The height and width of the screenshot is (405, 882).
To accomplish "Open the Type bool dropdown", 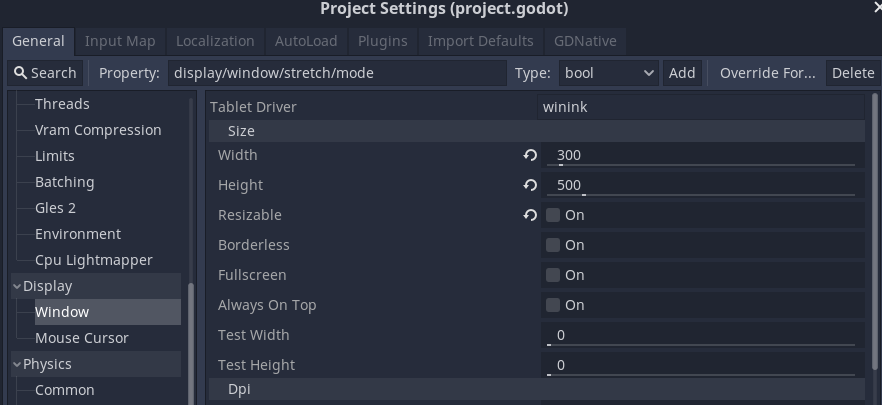I will [x=609, y=73].
